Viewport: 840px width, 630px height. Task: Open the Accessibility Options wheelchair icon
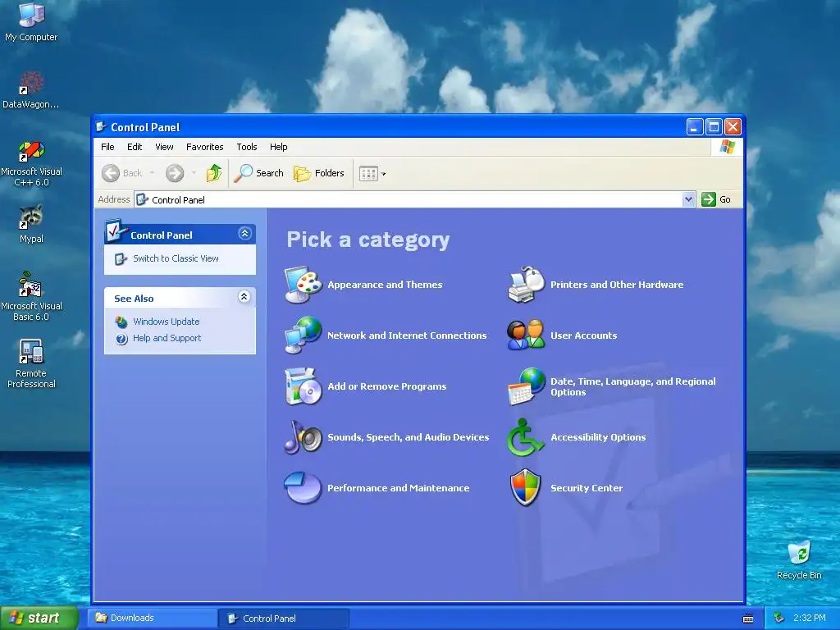(526, 437)
